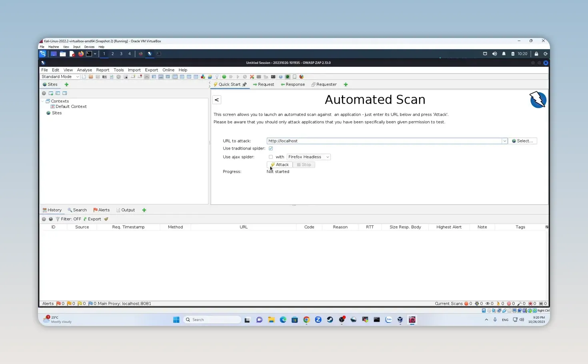Screen dimensions: 588x364
Task: Sort history by Req. Timestamp column
Action: coord(128,227)
